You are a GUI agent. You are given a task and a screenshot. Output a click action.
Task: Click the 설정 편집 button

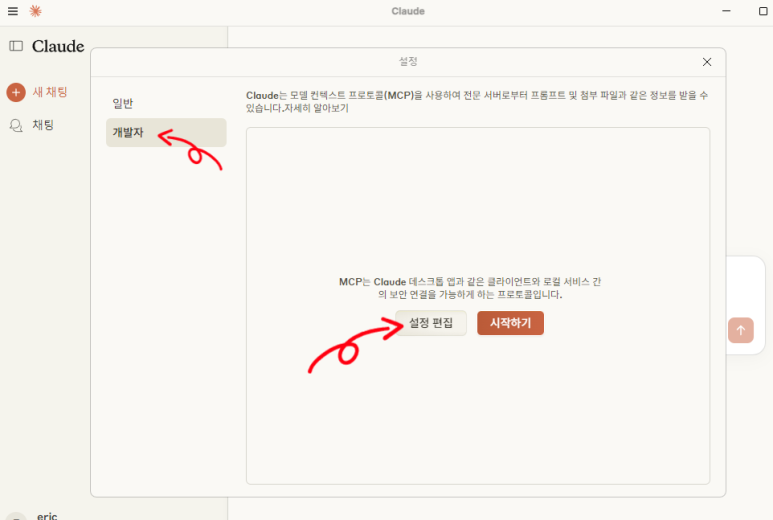(x=431, y=323)
